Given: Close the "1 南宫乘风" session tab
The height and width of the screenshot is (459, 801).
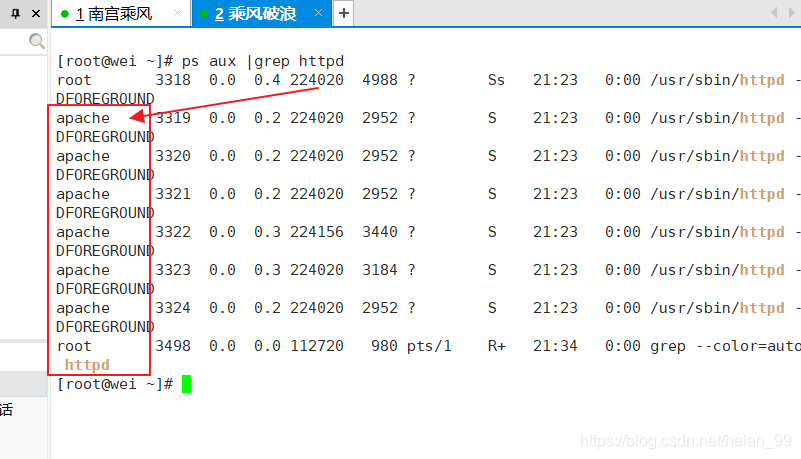Looking at the screenshot, I should [177, 13].
